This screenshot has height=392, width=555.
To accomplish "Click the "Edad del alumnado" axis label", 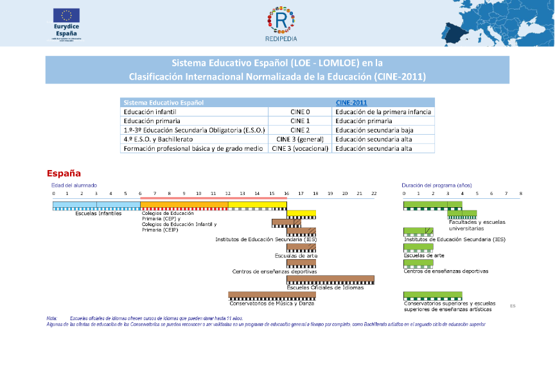I will coord(74,185).
